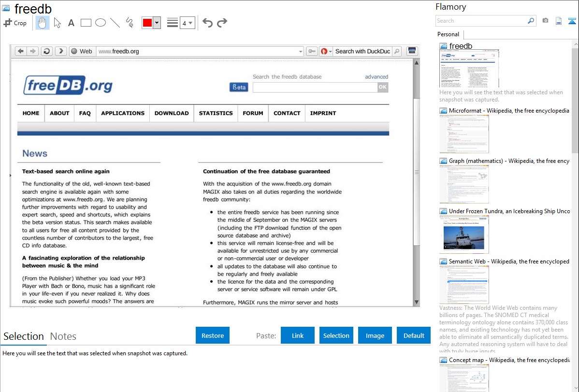The image size is (579, 392).
Task: Click the browser search magnifier icon
Action: click(397, 51)
